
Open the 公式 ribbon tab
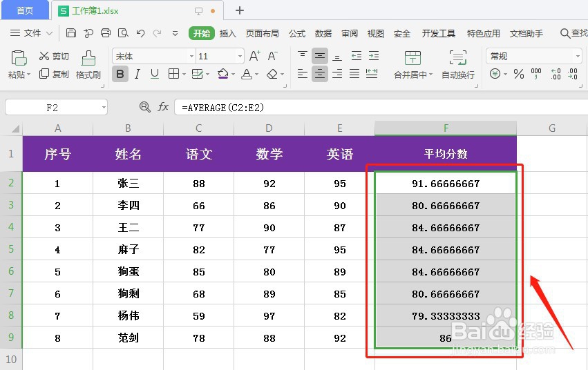[x=297, y=33]
